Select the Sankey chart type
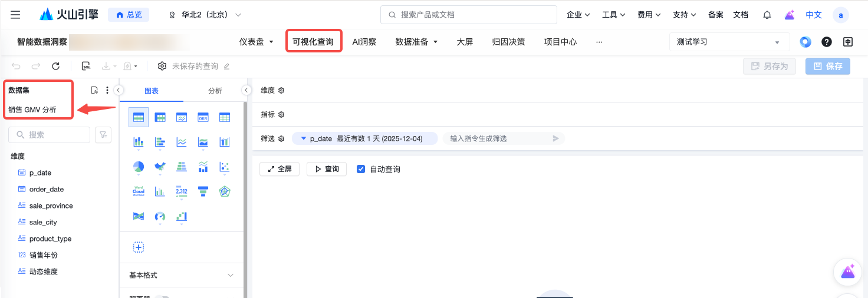 coord(139,216)
